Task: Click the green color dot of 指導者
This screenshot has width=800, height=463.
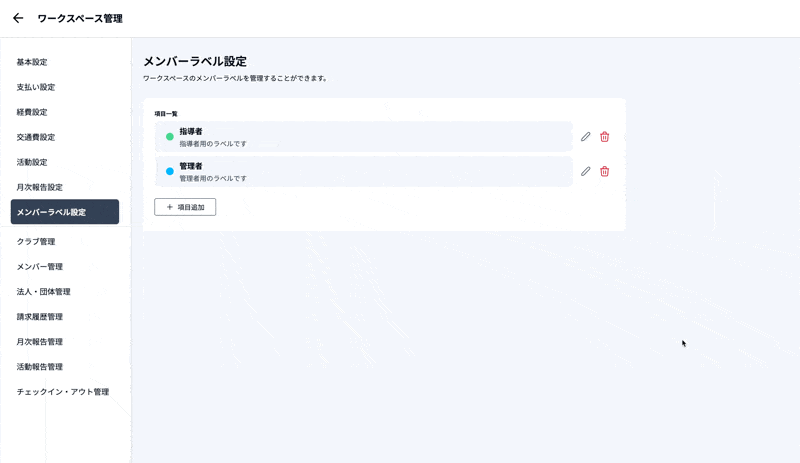Action: [170, 137]
